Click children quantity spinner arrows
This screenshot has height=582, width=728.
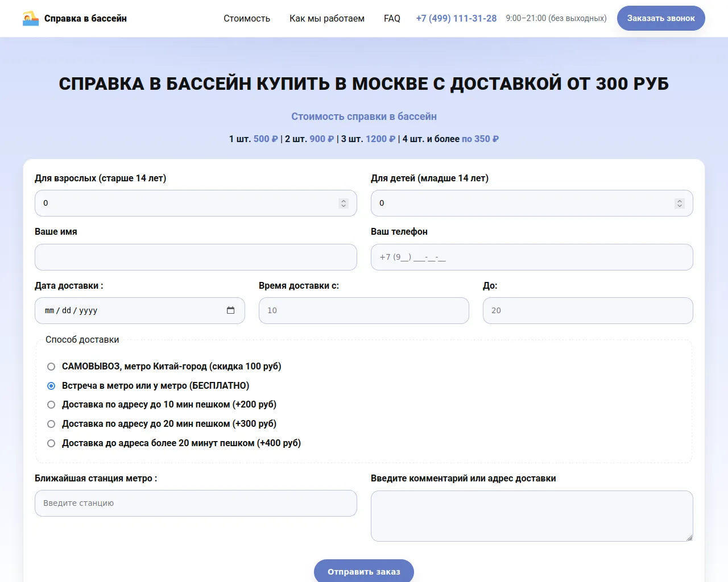pos(679,203)
